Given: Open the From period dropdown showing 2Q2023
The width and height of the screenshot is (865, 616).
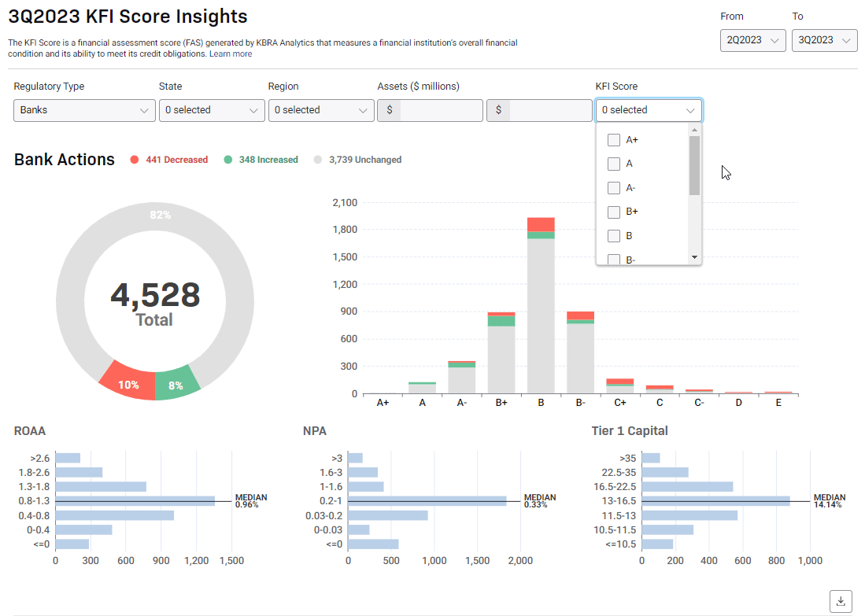Looking at the screenshot, I should pos(752,40).
